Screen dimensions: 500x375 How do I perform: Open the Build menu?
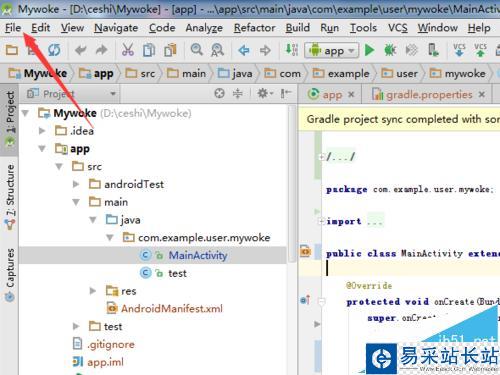point(298,28)
